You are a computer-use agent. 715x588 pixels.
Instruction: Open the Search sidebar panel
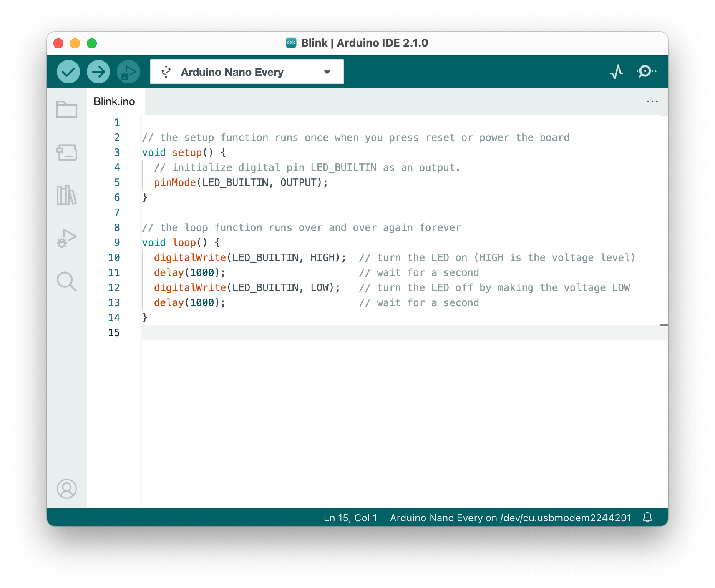tap(67, 282)
